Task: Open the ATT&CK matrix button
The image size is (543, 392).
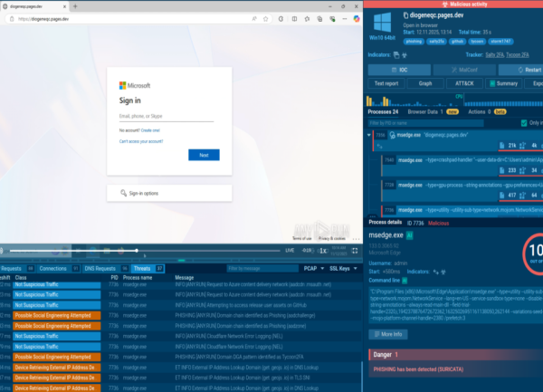Action: pos(464,83)
